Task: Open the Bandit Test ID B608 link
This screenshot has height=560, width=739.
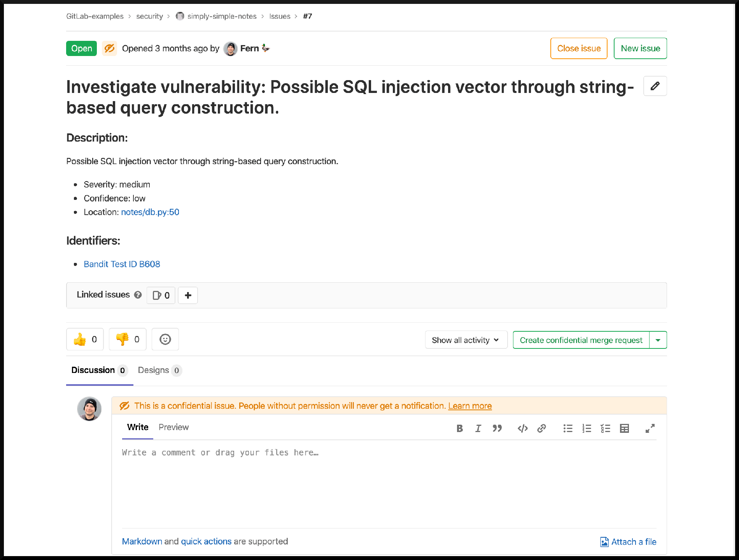Action: point(122,264)
